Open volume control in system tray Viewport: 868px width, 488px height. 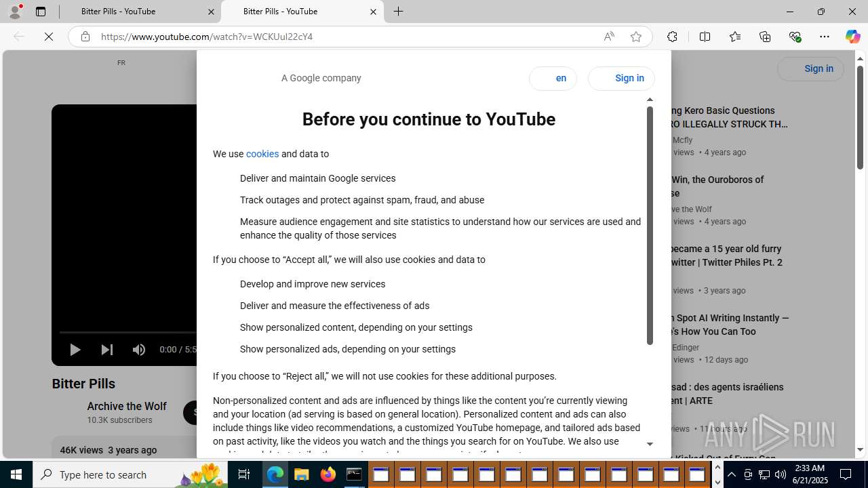pos(781,474)
